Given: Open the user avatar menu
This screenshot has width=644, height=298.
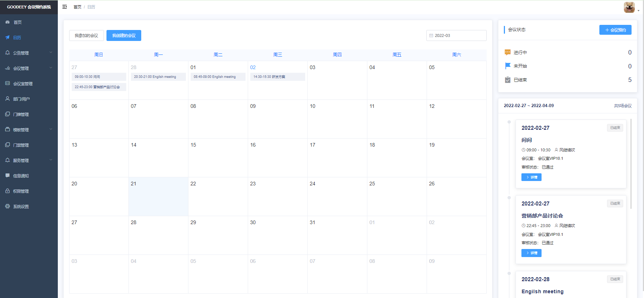Looking at the screenshot, I should (631, 7).
